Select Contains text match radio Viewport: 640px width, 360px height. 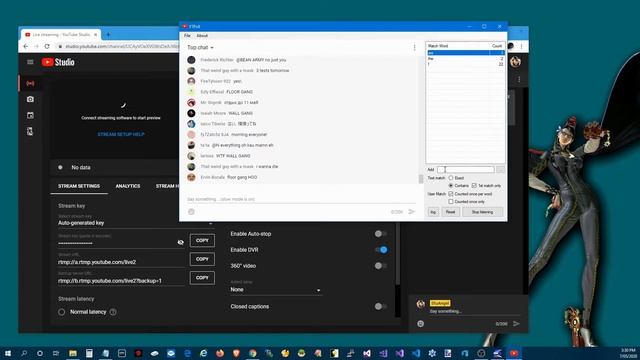pyautogui.click(x=451, y=186)
